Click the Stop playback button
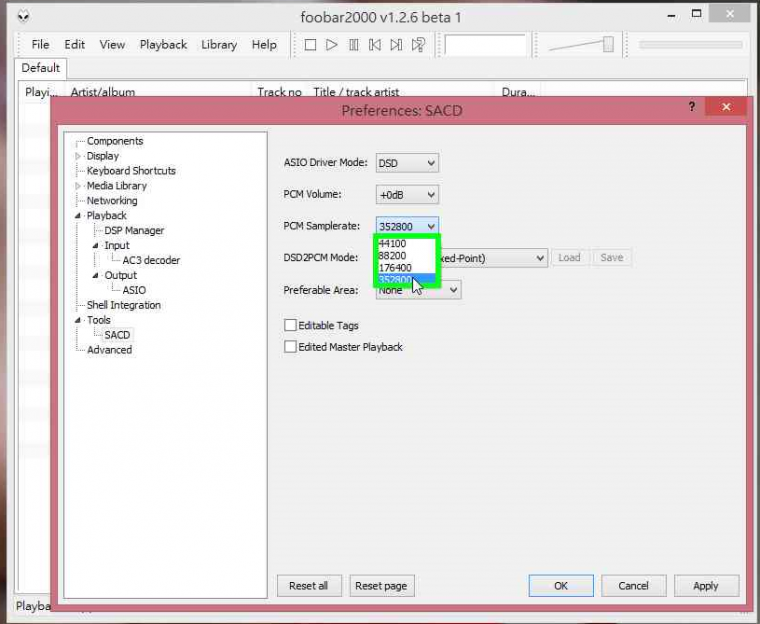Viewport: 760px width, 624px height. click(x=310, y=45)
